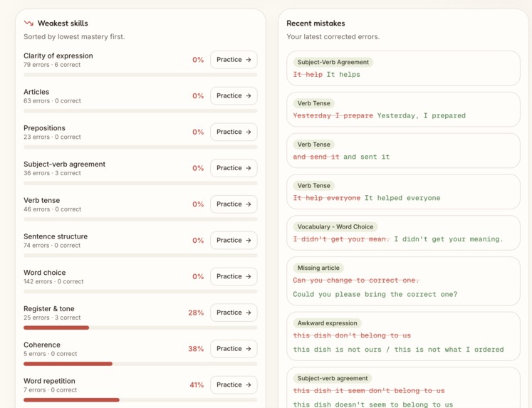The height and width of the screenshot is (408, 532).
Task: Click the Word choice skill name
Action: pyautogui.click(x=45, y=273)
